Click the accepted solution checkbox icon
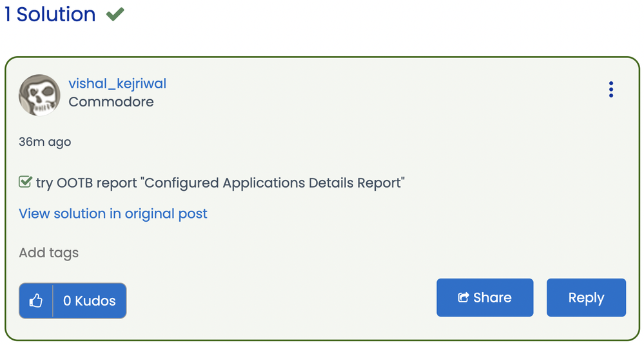The height and width of the screenshot is (345, 644). (x=25, y=182)
